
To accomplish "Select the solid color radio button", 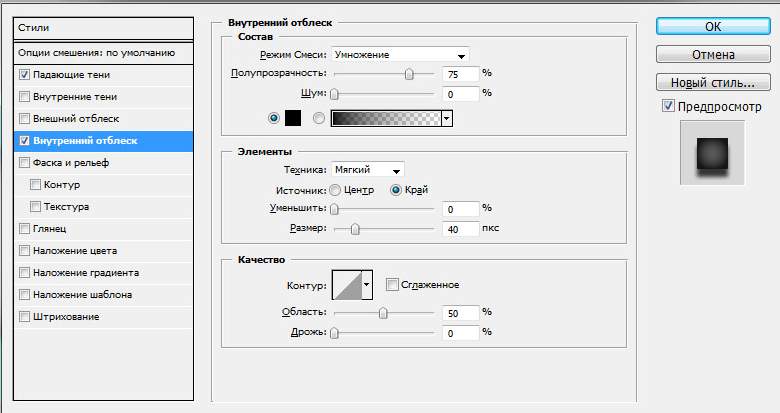I will pos(274,118).
